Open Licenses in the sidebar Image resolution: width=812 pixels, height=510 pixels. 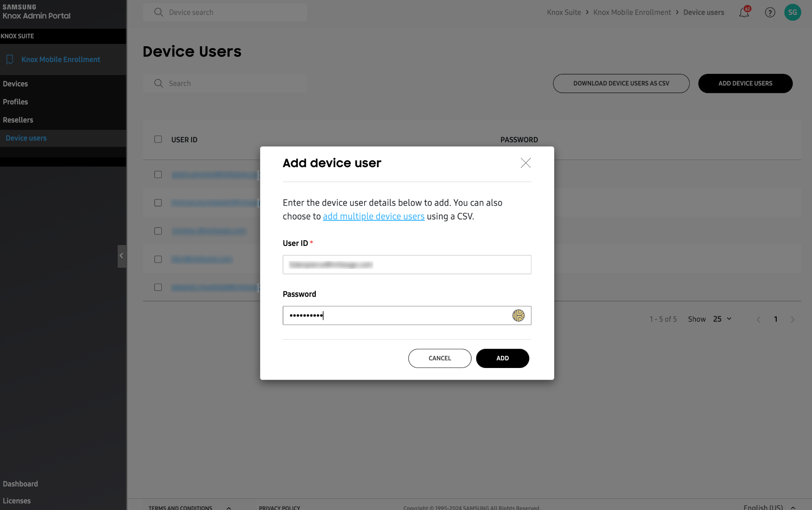click(x=17, y=501)
